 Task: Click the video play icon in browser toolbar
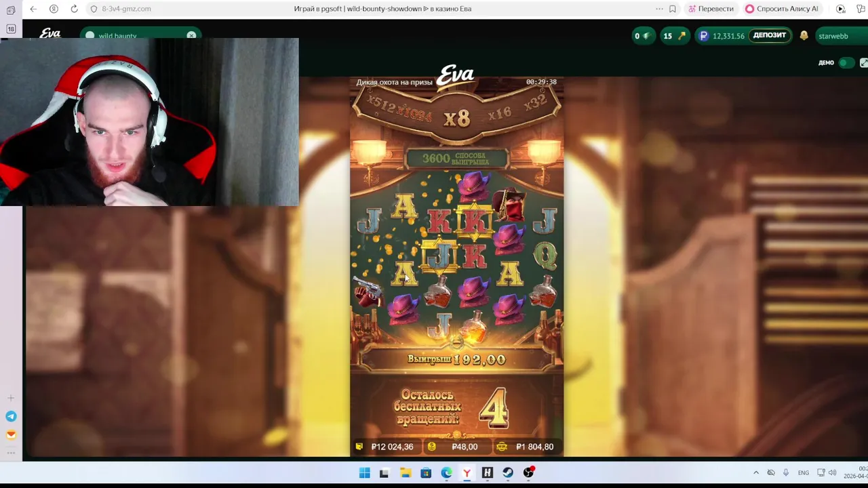(x=840, y=9)
